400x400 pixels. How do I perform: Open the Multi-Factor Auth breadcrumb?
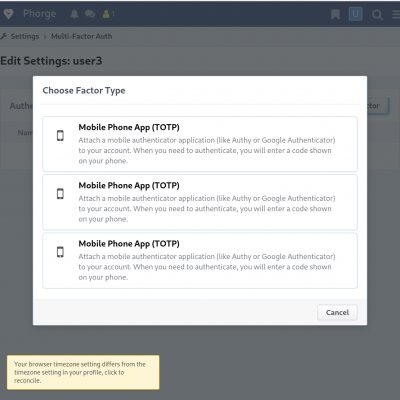click(81, 36)
